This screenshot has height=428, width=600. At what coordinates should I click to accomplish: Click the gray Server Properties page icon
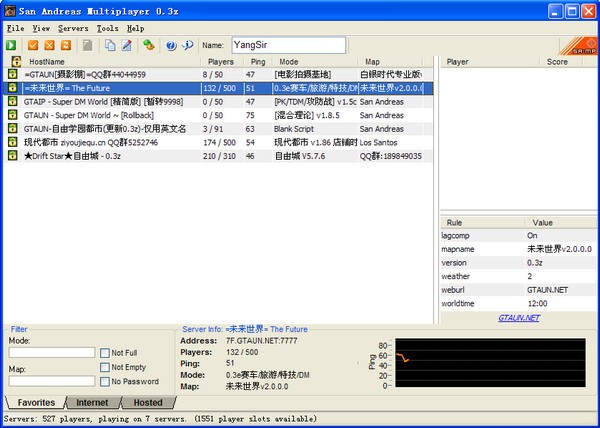[88, 45]
